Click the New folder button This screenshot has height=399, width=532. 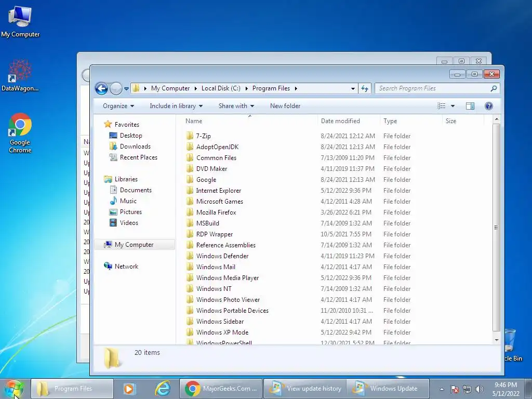pyautogui.click(x=285, y=106)
